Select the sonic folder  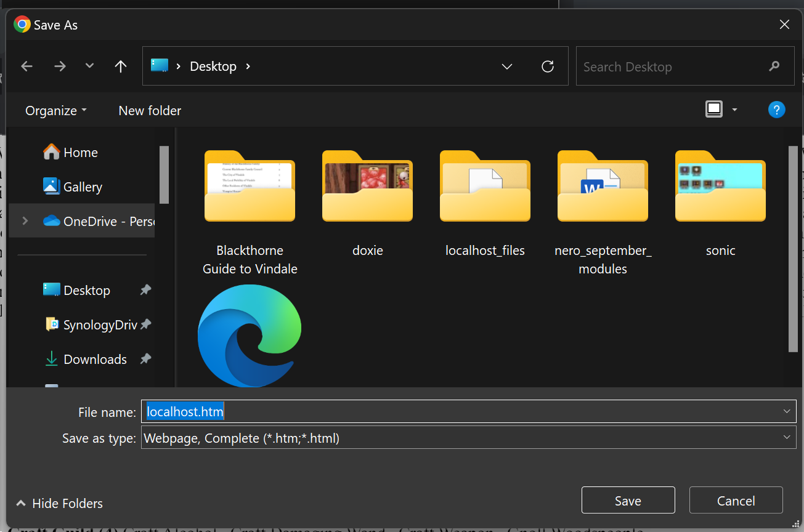720,204
